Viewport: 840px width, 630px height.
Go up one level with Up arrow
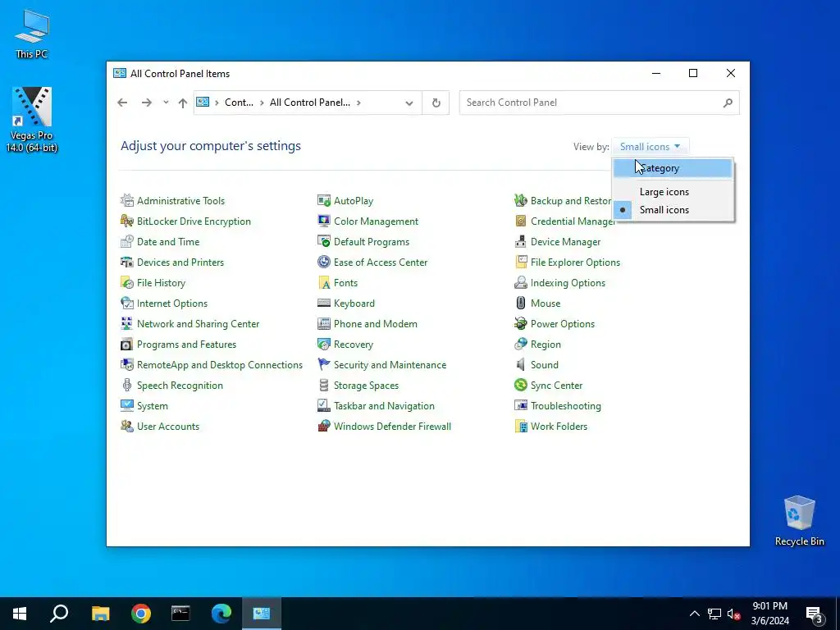(x=183, y=103)
